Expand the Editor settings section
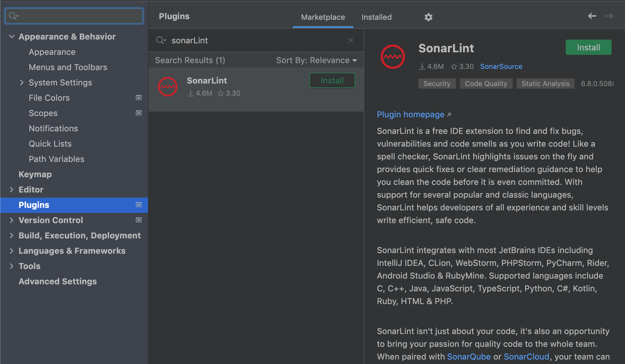Image resolution: width=625 pixels, height=364 pixels. [x=12, y=190]
